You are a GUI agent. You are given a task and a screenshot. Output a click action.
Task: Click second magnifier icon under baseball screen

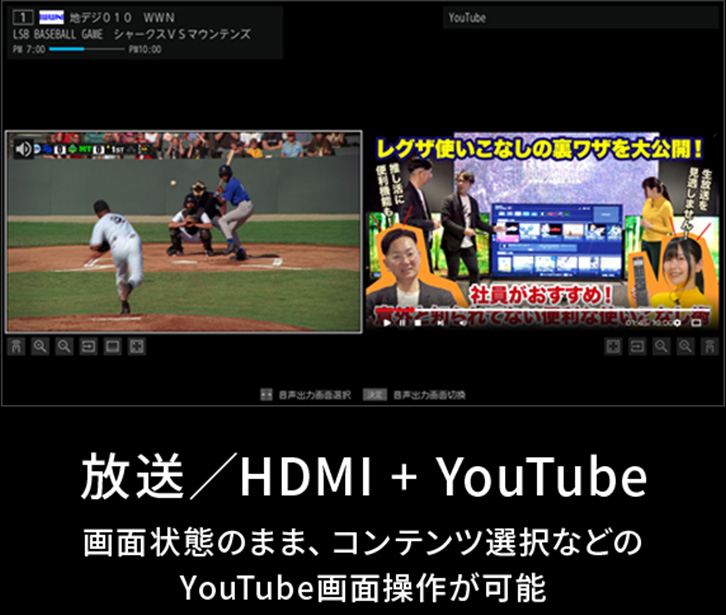click(64, 346)
